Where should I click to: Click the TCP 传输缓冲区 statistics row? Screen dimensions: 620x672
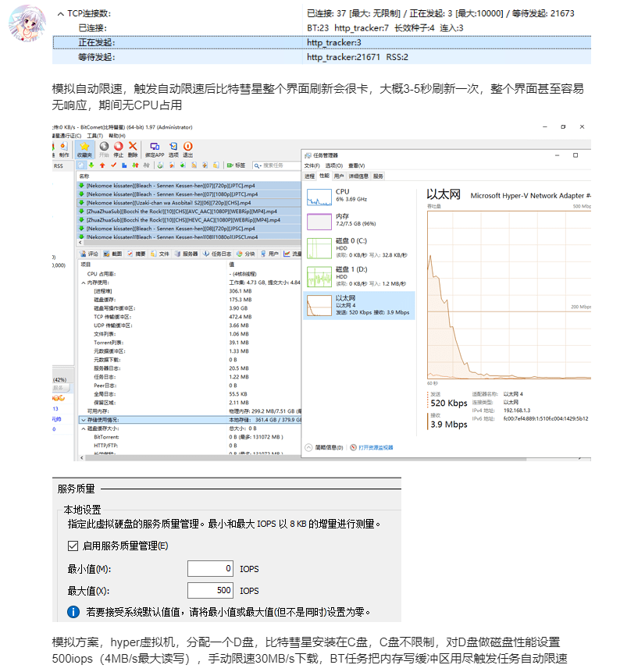(190, 317)
